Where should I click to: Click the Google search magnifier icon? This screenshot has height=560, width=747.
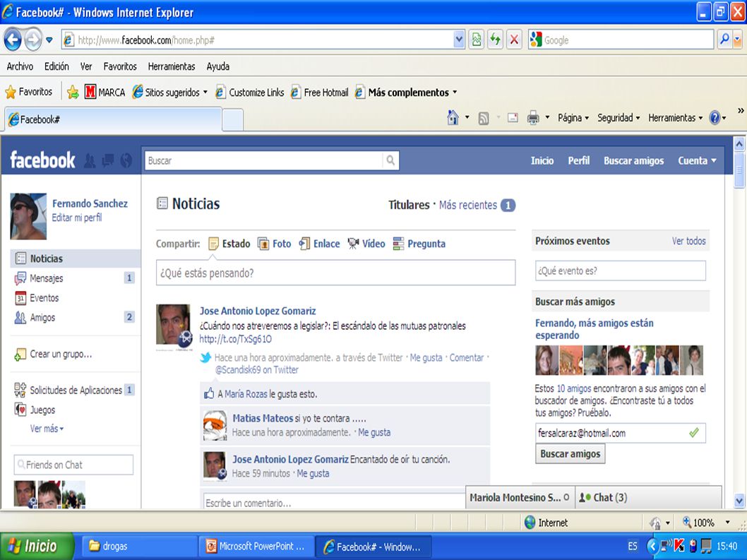tap(724, 40)
